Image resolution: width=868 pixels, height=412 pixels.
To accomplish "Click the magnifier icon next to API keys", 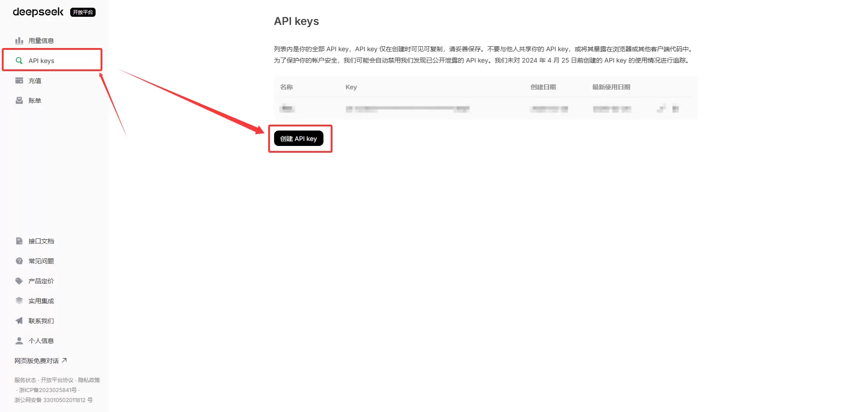I will (19, 60).
